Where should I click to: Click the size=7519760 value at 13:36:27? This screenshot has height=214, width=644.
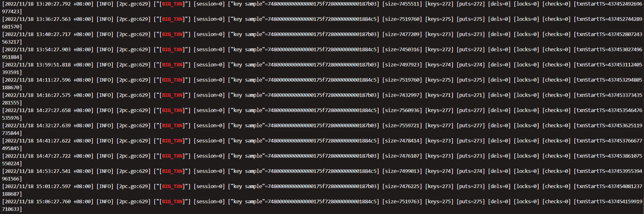[x=402, y=19]
